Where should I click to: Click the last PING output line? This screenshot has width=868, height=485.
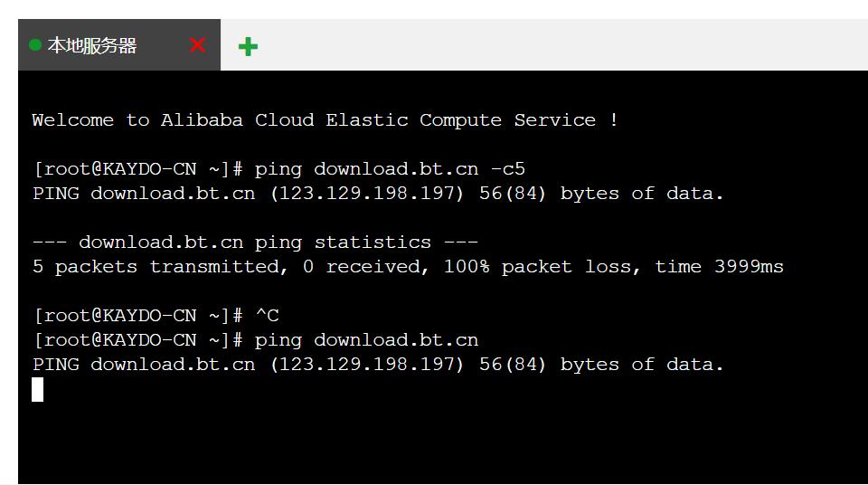[378, 364]
